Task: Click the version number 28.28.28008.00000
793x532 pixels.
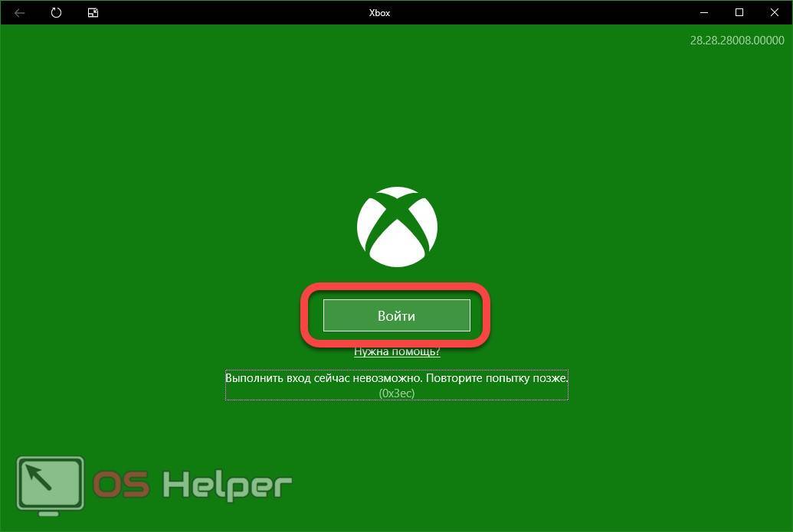Action: pyautogui.click(x=737, y=41)
